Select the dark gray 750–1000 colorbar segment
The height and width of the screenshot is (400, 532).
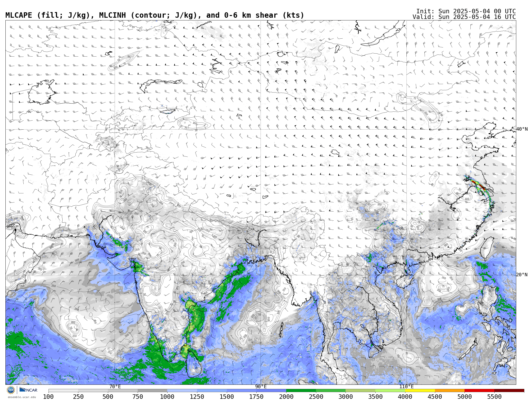pyautogui.click(x=152, y=390)
